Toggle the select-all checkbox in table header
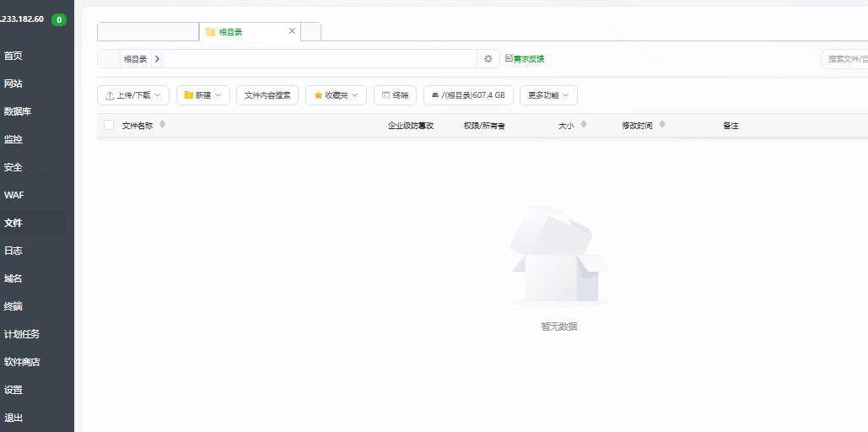This screenshot has width=868, height=432. click(109, 125)
